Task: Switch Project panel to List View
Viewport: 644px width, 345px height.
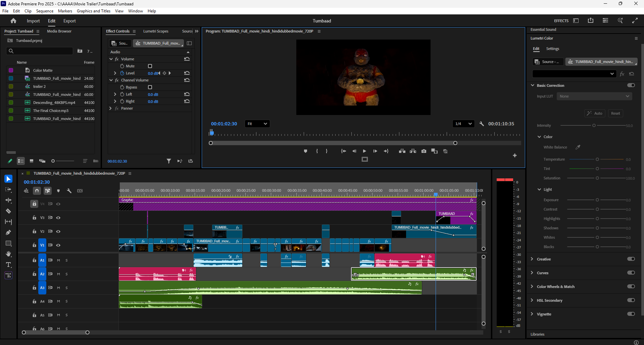Action: (x=21, y=161)
